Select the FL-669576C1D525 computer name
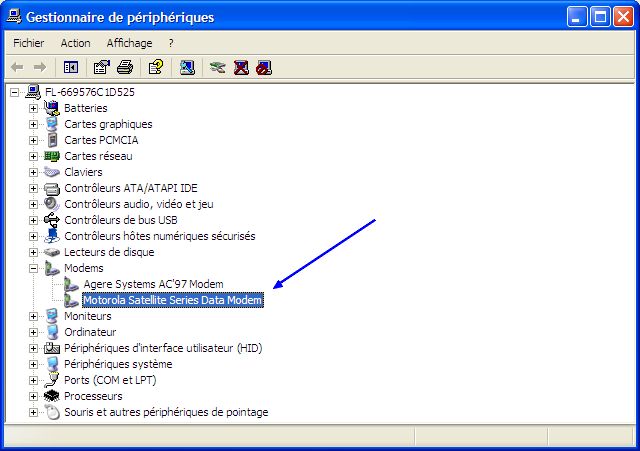640x451 pixels. [x=90, y=92]
